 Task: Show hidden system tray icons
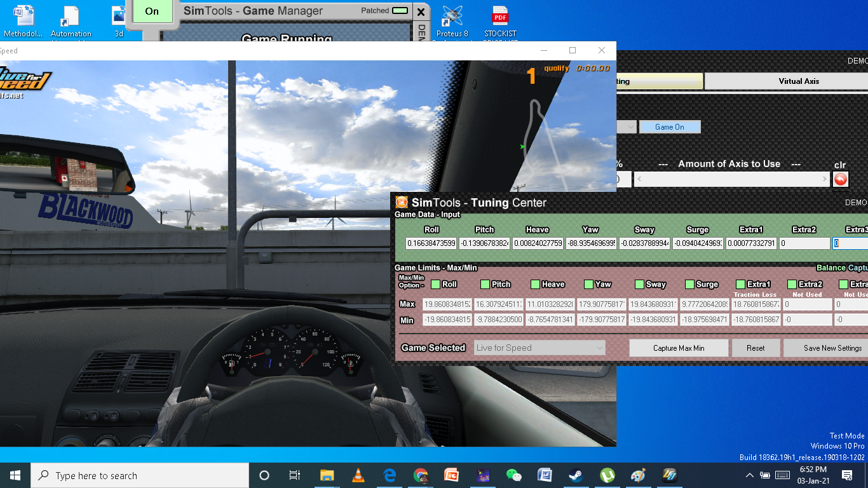pyautogui.click(x=750, y=475)
